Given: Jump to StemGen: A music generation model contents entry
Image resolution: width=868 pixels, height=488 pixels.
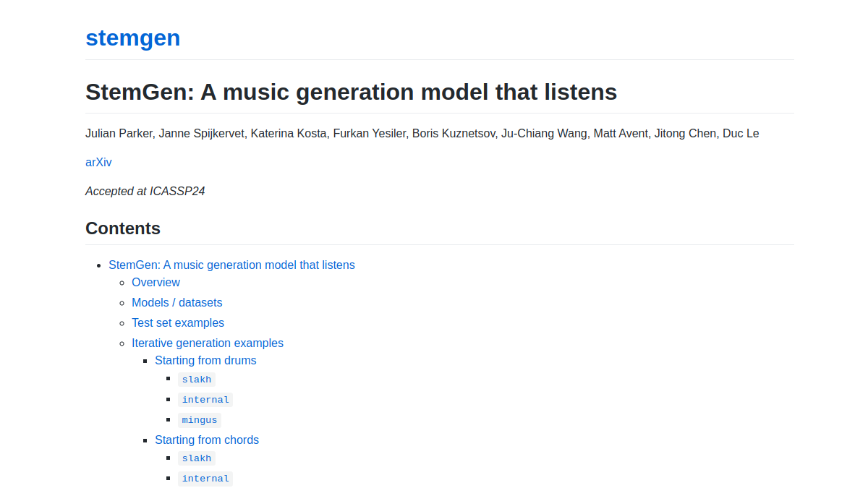Looking at the screenshot, I should tap(231, 265).
